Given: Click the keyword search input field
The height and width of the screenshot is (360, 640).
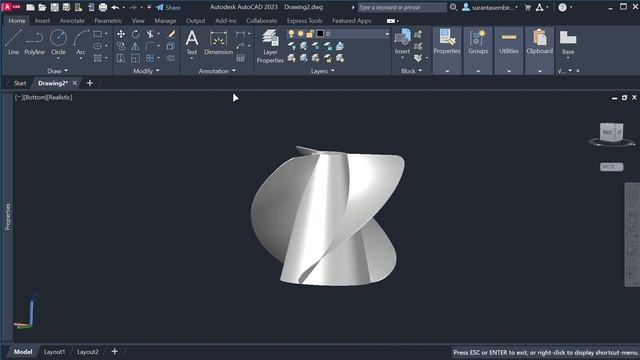Looking at the screenshot, I should (402, 7).
